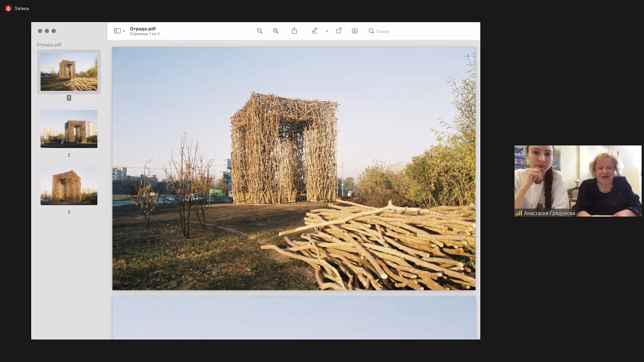Viewport: 644px width, 362px height.
Task: Focus the Поиск search field
Action: click(421, 31)
